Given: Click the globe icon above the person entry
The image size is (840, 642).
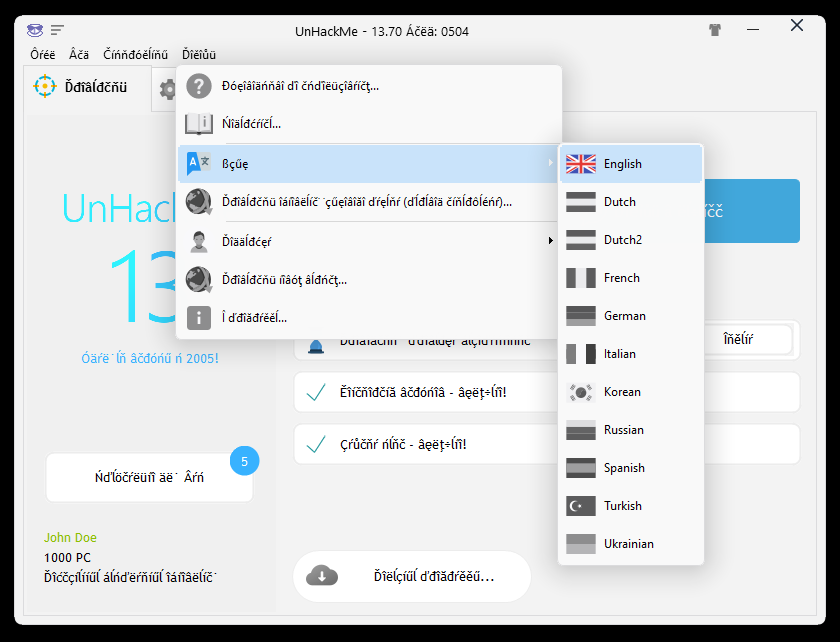Looking at the screenshot, I should 199,202.
